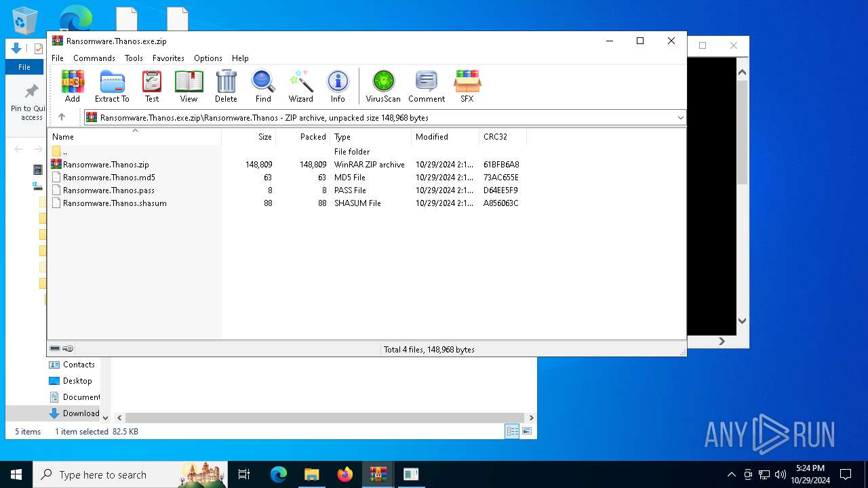This screenshot has height=488, width=868.
Task: Click the SFX toolbar icon
Action: point(467,86)
